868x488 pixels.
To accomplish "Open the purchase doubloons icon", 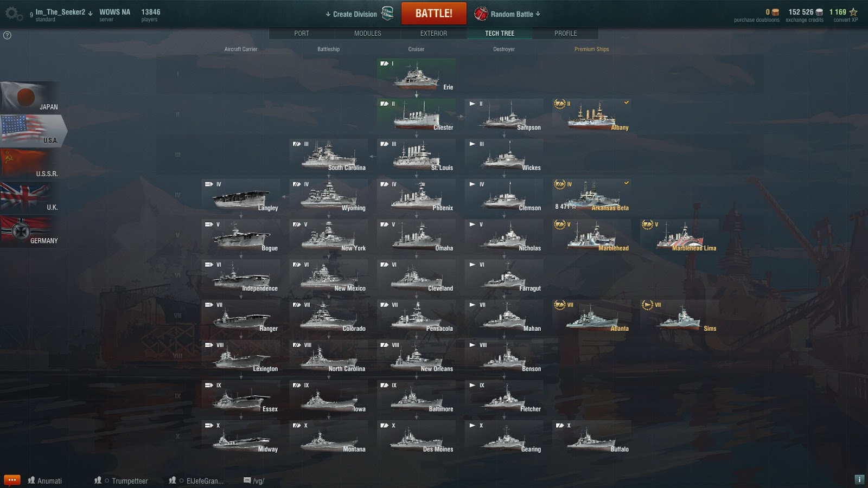I will click(x=775, y=12).
